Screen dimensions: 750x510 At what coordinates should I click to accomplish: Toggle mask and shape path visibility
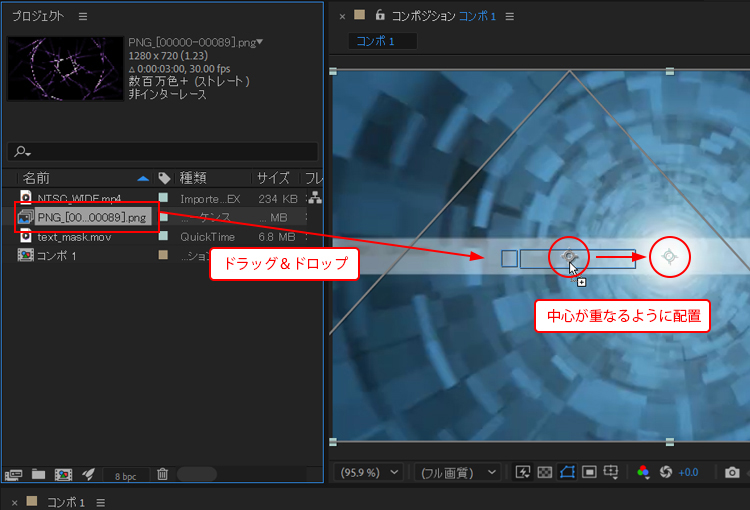[567, 472]
